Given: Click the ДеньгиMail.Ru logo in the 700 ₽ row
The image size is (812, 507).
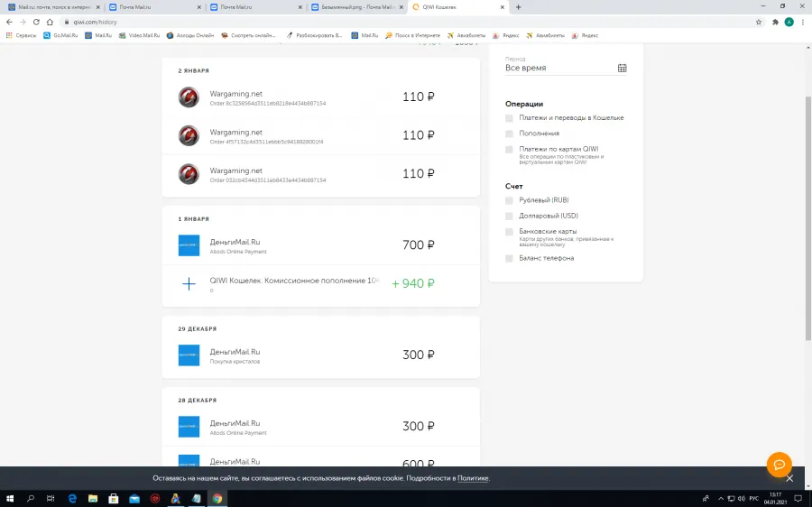Looking at the screenshot, I should pyautogui.click(x=189, y=245).
